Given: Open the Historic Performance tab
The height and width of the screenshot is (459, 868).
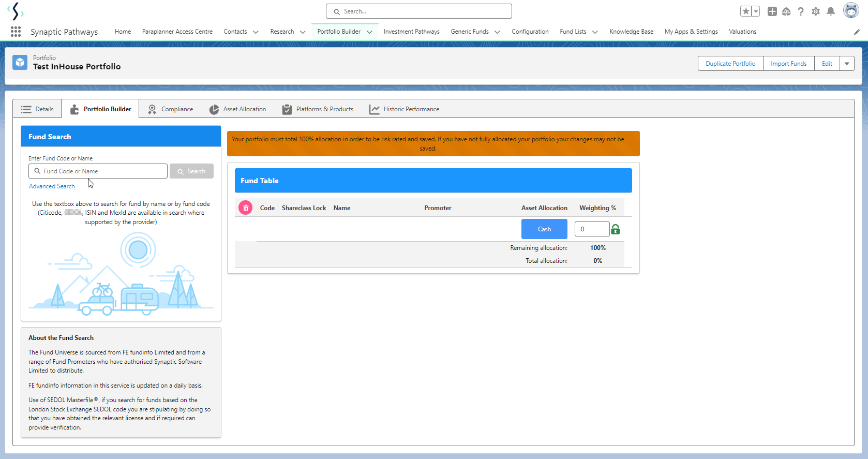Looking at the screenshot, I should point(404,109).
